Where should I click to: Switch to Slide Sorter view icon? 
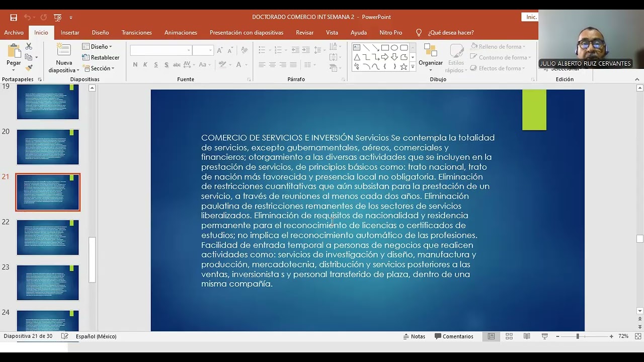[x=509, y=336]
